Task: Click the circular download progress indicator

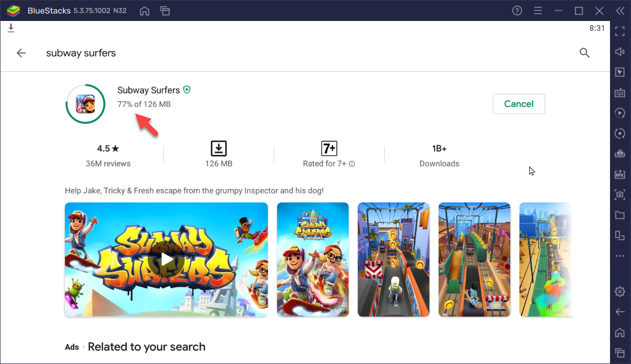Action: [85, 104]
